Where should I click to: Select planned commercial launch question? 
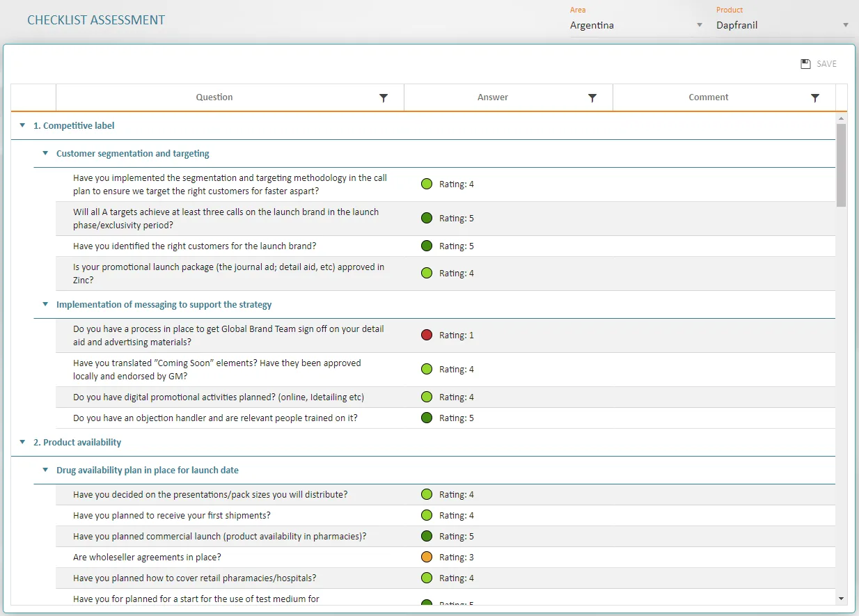(219, 537)
